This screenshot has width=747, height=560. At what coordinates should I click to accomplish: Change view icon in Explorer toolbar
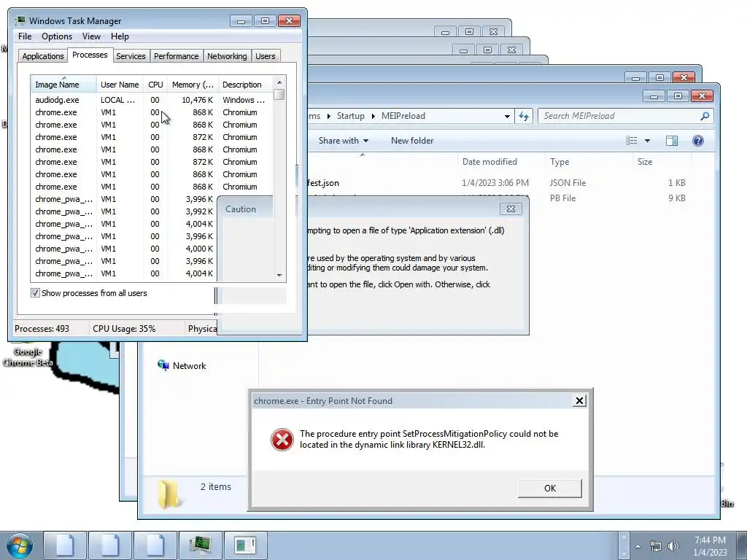pos(632,141)
